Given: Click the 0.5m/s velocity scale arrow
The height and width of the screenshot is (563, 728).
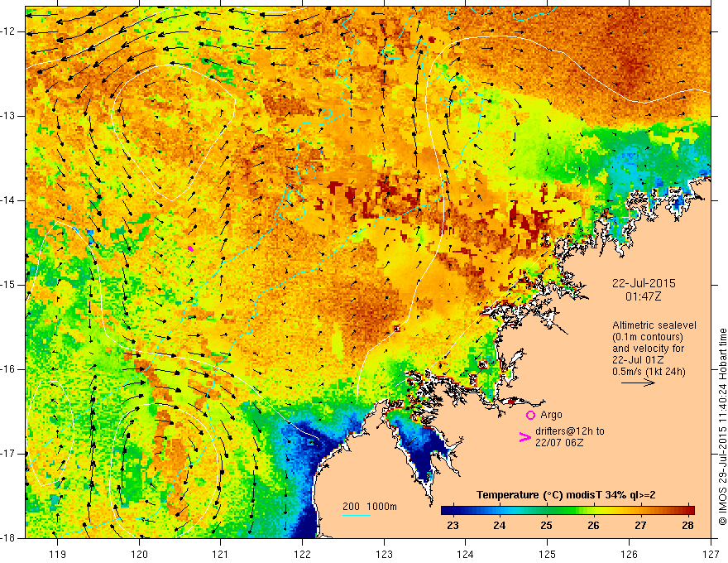Looking at the screenshot, I should pos(638,383).
